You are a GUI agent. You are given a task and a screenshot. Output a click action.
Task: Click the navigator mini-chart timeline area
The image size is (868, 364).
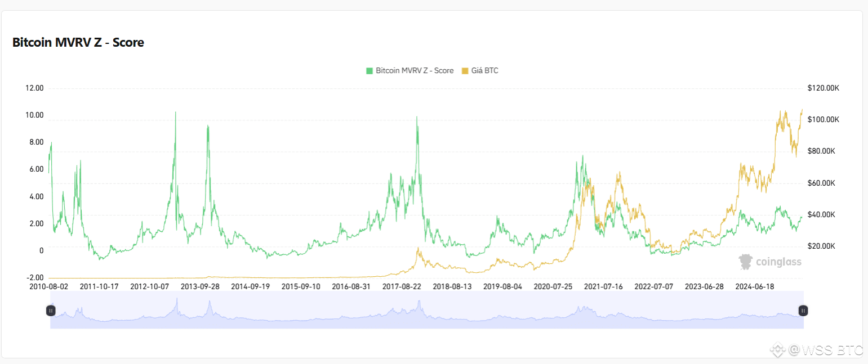point(428,310)
